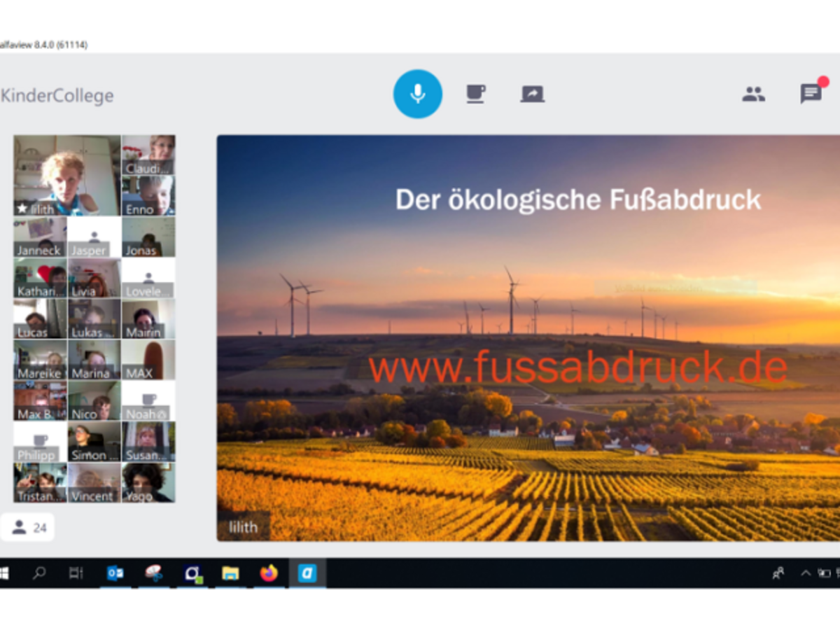
Task: Select the Lukas video tile
Action: click(94, 319)
